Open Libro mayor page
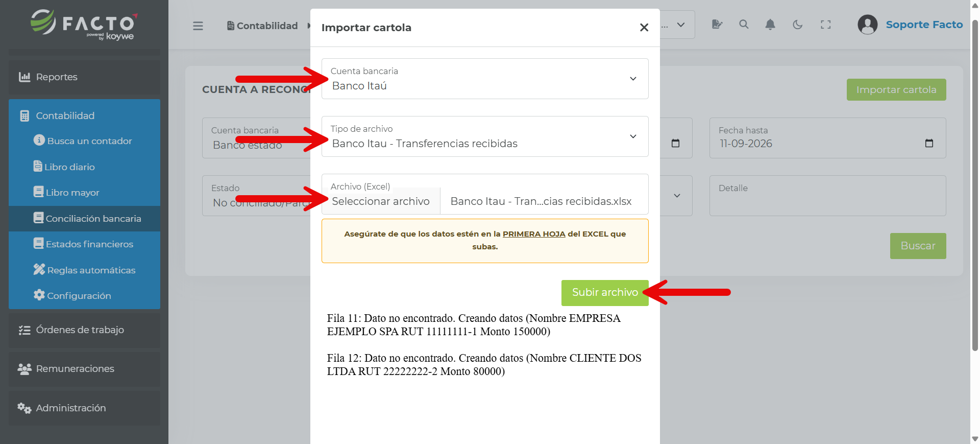The image size is (980, 444). click(x=84, y=193)
